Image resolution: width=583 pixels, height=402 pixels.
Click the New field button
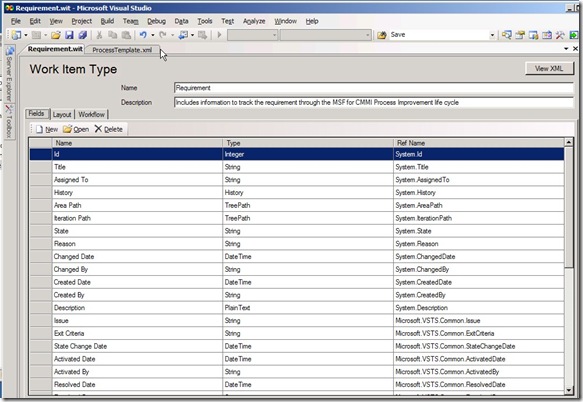tap(47, 129)
